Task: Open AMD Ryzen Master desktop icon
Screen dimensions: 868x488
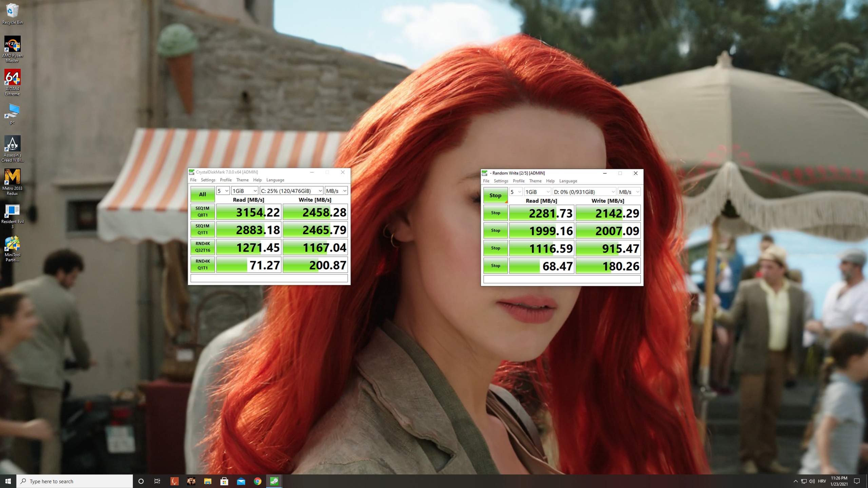Action: [x=12, y=44]
